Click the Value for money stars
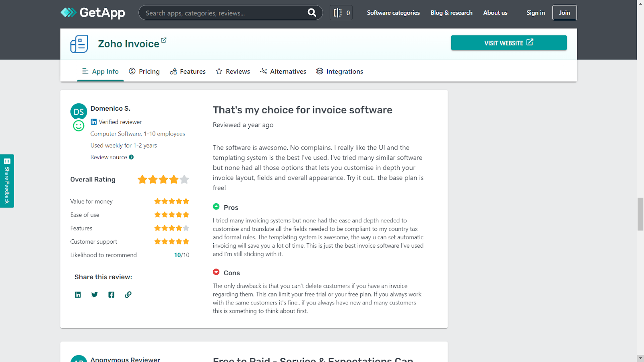Screen dimensions: 644x362 [172, 202]
